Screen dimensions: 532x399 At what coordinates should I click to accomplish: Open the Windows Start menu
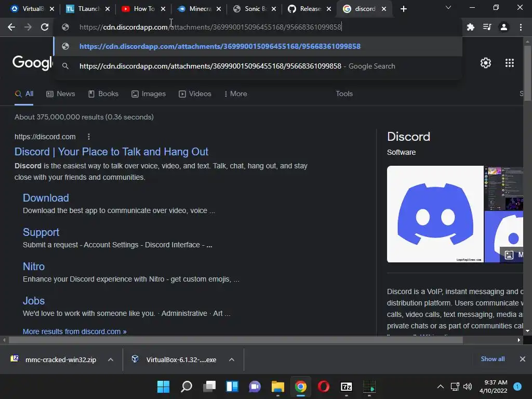pos(163,387)
